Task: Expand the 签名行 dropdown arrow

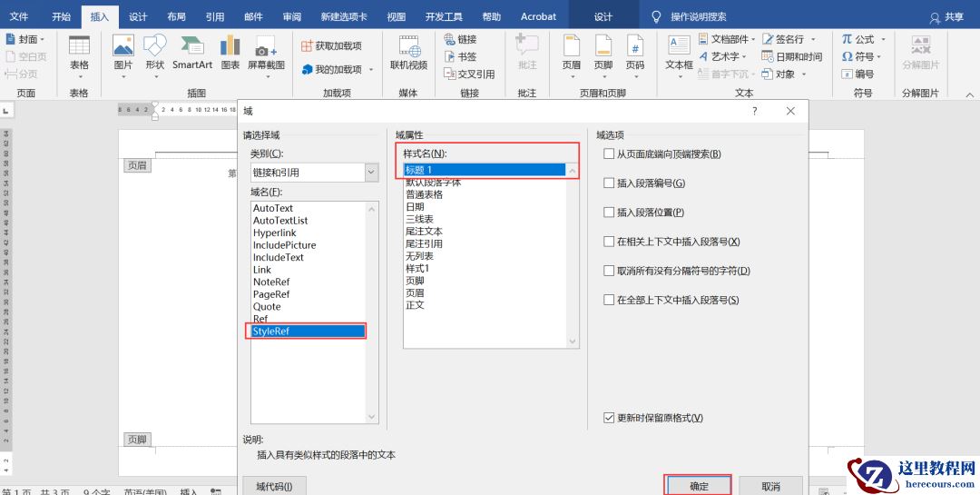Action: pyautogui.click(x=813, y=40)
